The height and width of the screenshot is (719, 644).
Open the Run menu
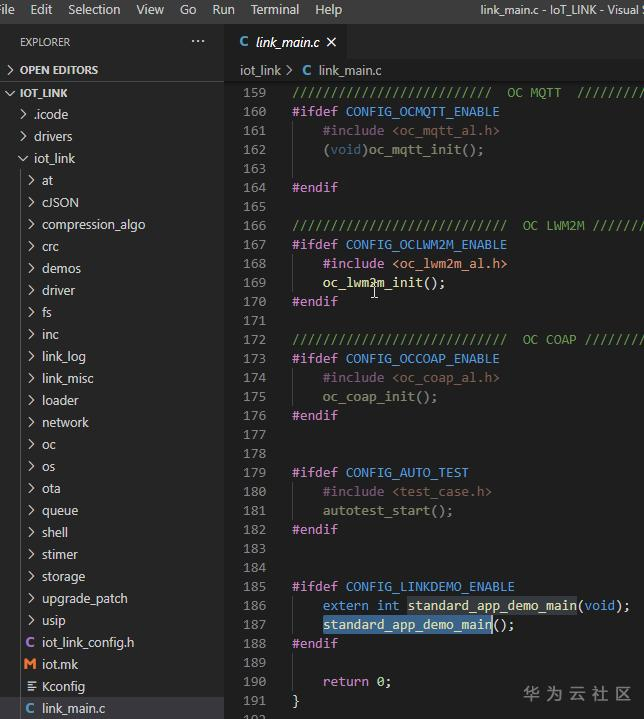click(x=223, y=10)
